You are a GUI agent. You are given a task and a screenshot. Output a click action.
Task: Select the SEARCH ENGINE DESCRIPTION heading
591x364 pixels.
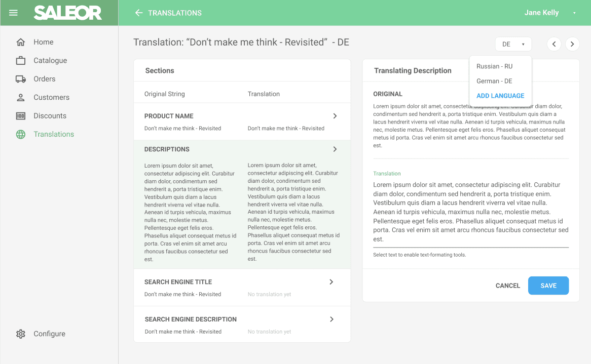191,319
